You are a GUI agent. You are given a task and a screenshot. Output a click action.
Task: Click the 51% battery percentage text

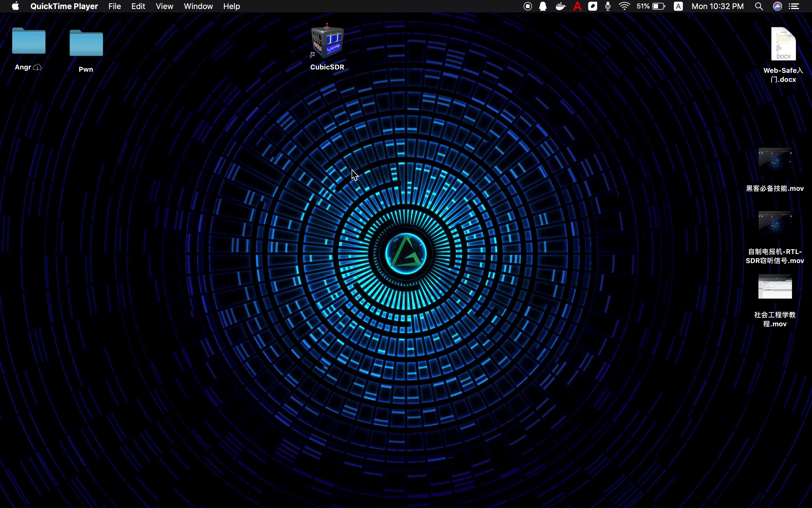[x=643, y=6]
